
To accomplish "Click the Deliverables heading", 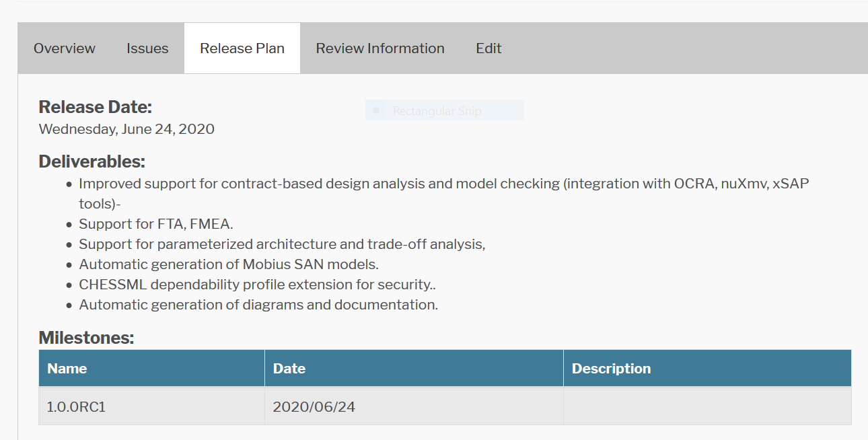I will (92, 161).
